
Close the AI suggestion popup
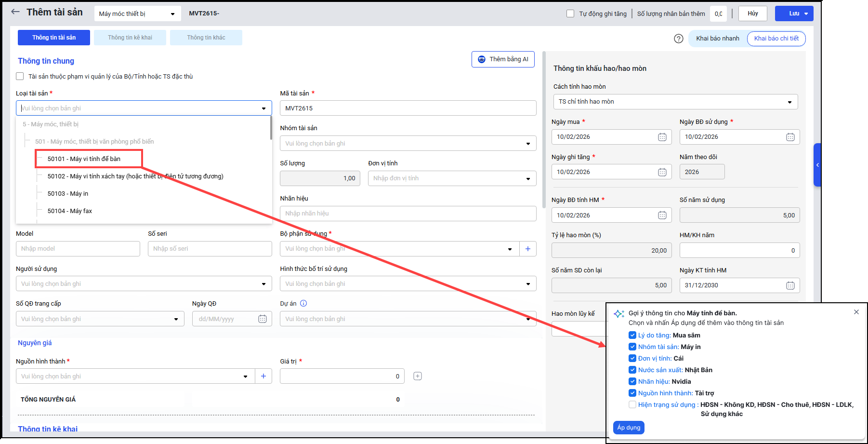[x=856, y=312]
